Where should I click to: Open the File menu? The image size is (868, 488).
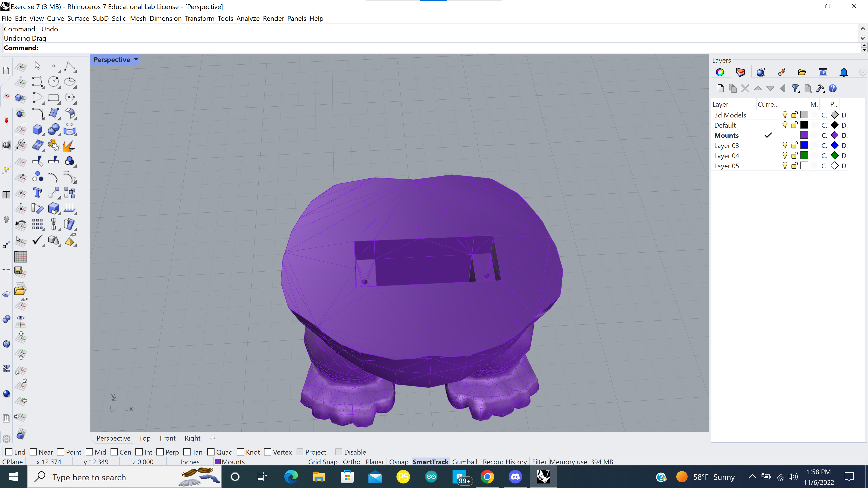pos(6,19)
